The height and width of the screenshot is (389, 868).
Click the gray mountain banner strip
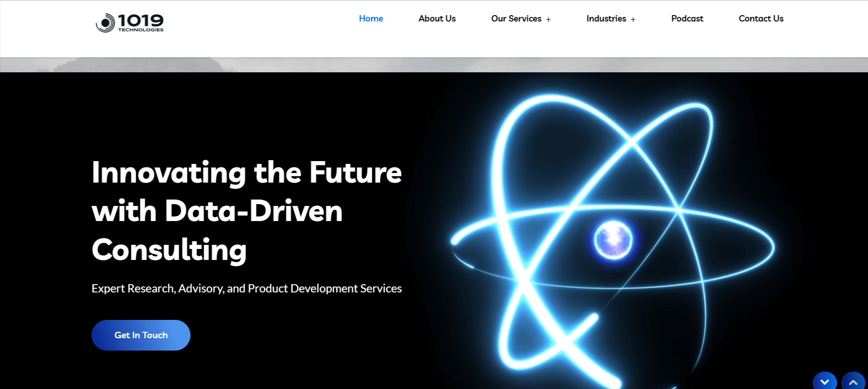coord(434,65)
